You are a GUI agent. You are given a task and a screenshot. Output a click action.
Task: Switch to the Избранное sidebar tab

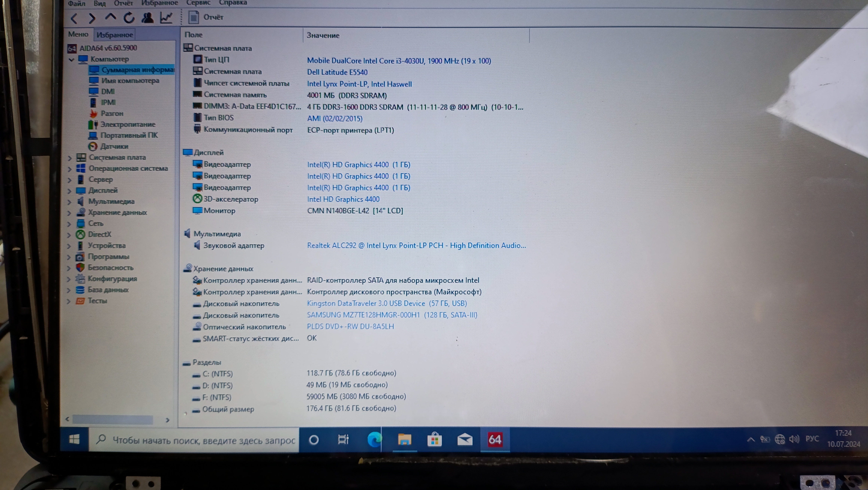tap(115, 35)
